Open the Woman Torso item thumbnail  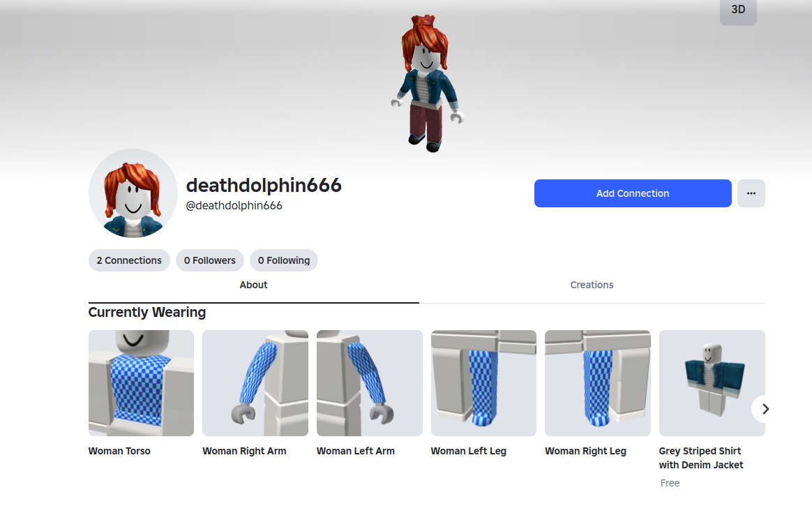pos(141,383)
